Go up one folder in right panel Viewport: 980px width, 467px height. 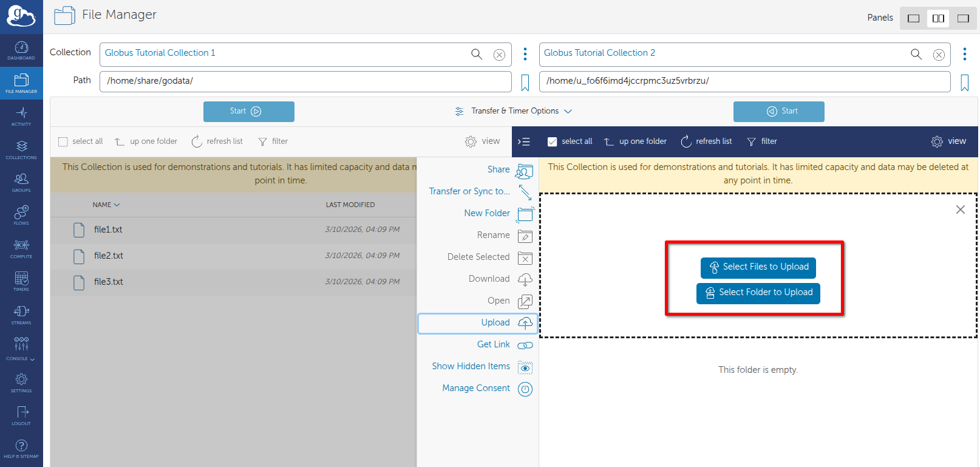coord(636,141)
